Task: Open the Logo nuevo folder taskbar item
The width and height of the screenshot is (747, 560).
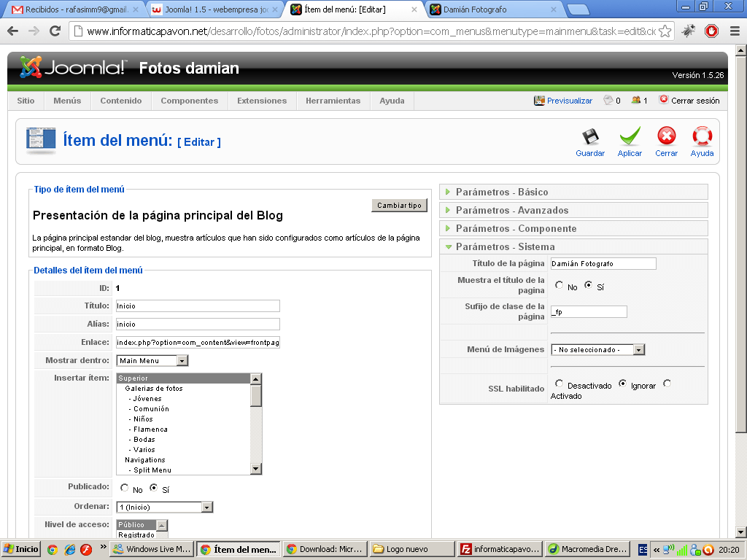Action: tap(412, 549)
